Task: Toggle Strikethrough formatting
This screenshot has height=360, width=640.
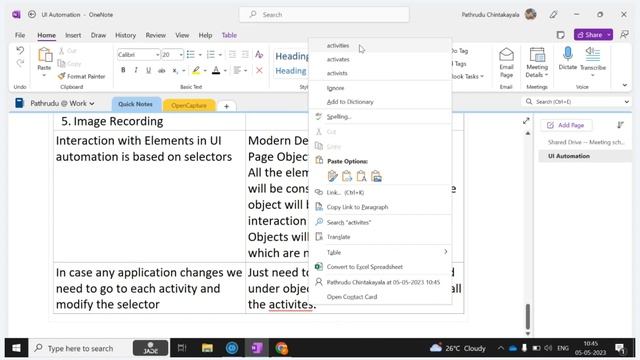Action: (x=162, y=70)
